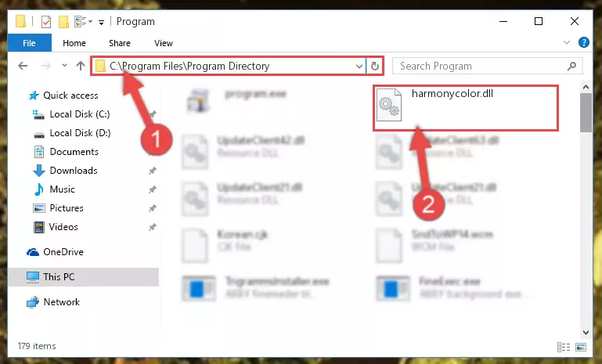Image resolution: width=602 pixels, height=364 pixels.
Task: Expand the address bar history dropdown
Action: (359, 66)
